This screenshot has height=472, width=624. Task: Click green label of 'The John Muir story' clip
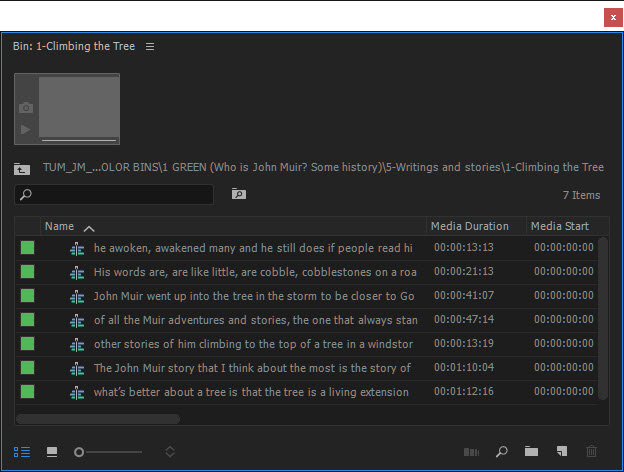[x=27, y=368]
